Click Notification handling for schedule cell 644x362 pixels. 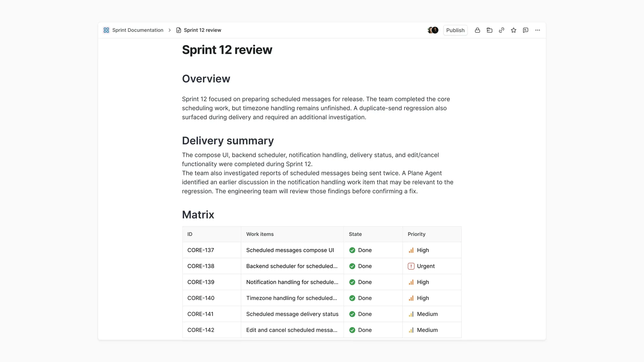[292, 282]
